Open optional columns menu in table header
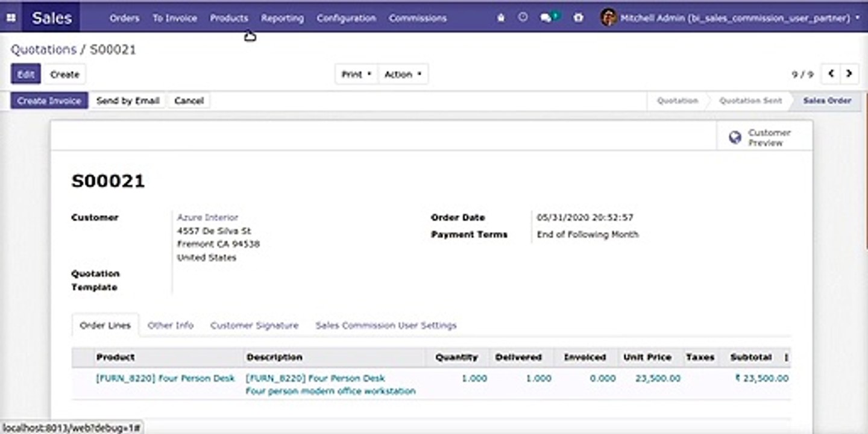The width and height of the screenshot is (868, 434). [x=786, y=357]
